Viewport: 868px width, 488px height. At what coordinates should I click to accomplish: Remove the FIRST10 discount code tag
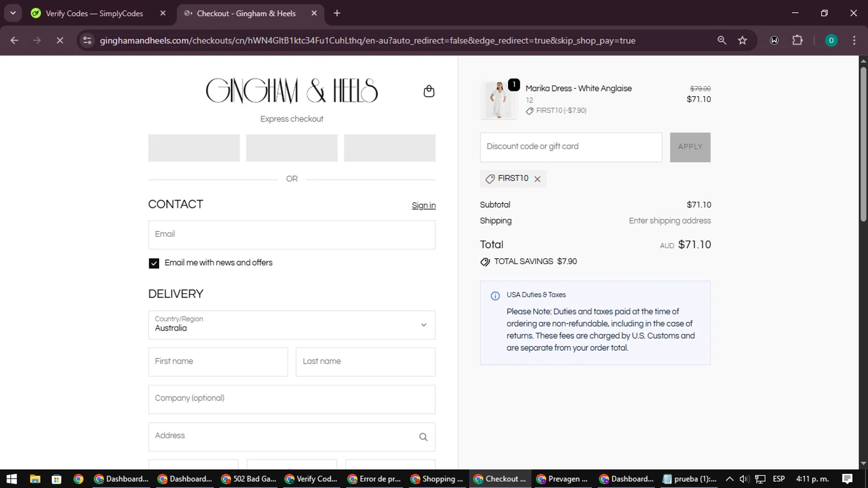538,179
